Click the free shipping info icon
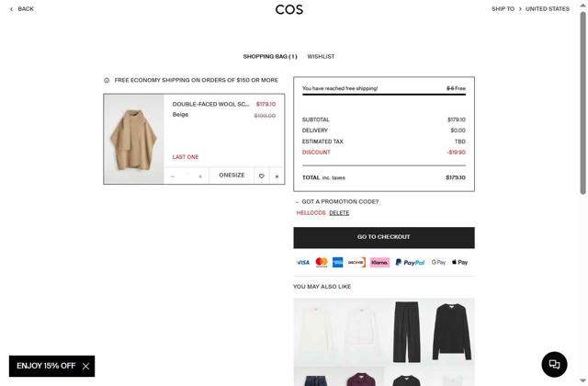Image resolution: width=588 pixels, height=386 pixels. [x=107, y=80]
